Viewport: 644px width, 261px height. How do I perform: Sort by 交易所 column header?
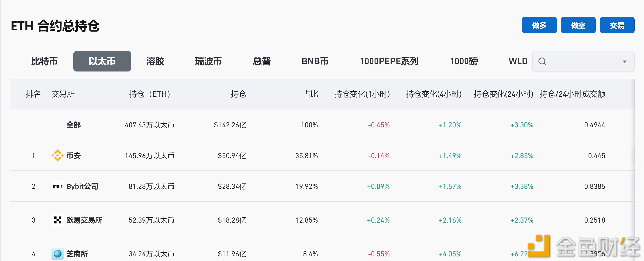[x=63, y=94]
